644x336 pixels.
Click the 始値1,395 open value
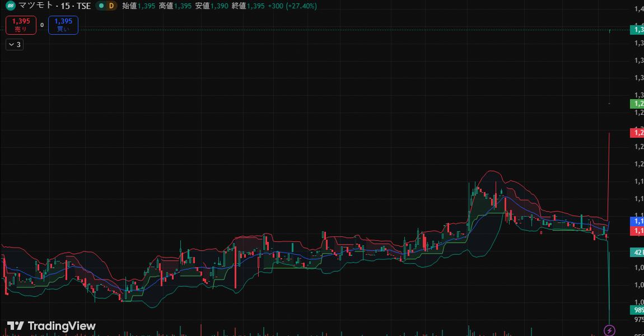[138, 6]
